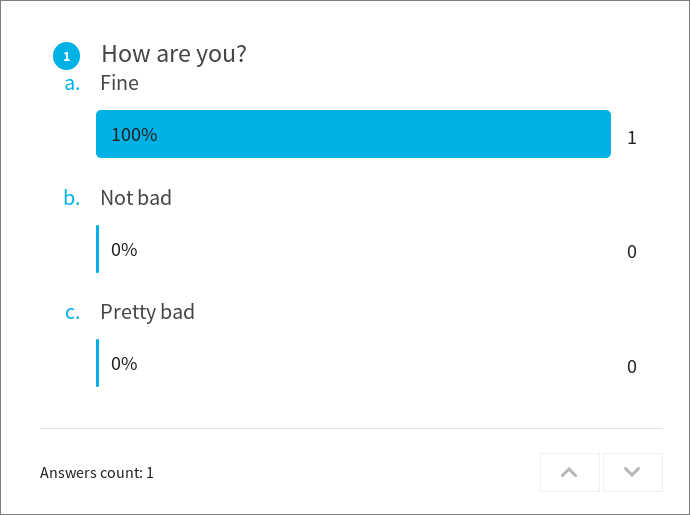The image size is (690, 515).
Task: Click the 'Answers count: 1' text
Action: 97,473
